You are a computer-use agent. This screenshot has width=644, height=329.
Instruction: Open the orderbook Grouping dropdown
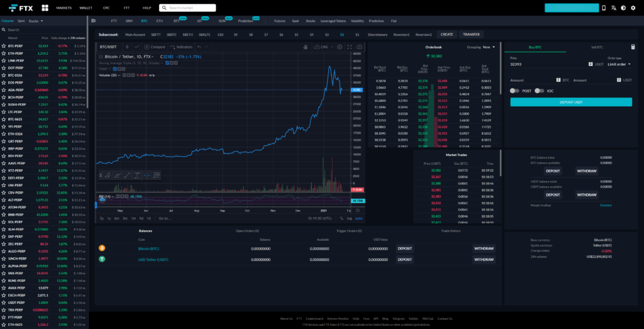tap(489, 47)
